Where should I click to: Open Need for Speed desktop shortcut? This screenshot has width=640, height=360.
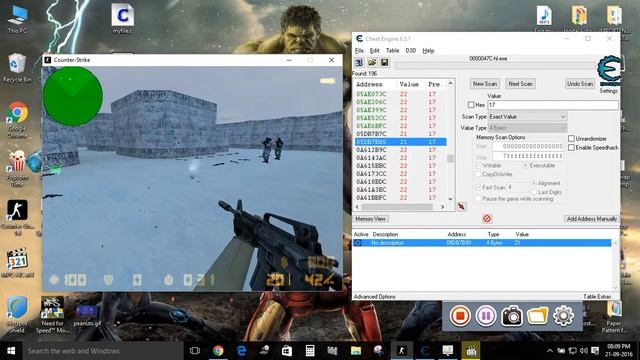click(52, 314)
